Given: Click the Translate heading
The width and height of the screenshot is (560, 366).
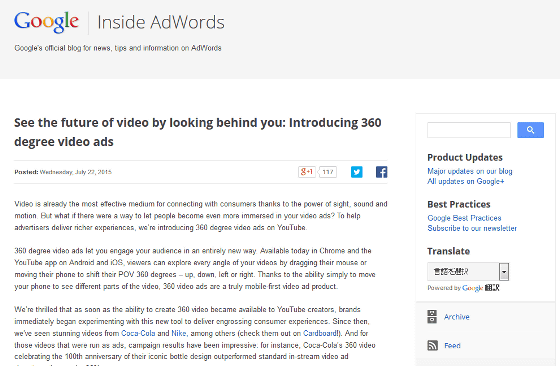Looking at the screenshot, I should (x=448, y=251).
